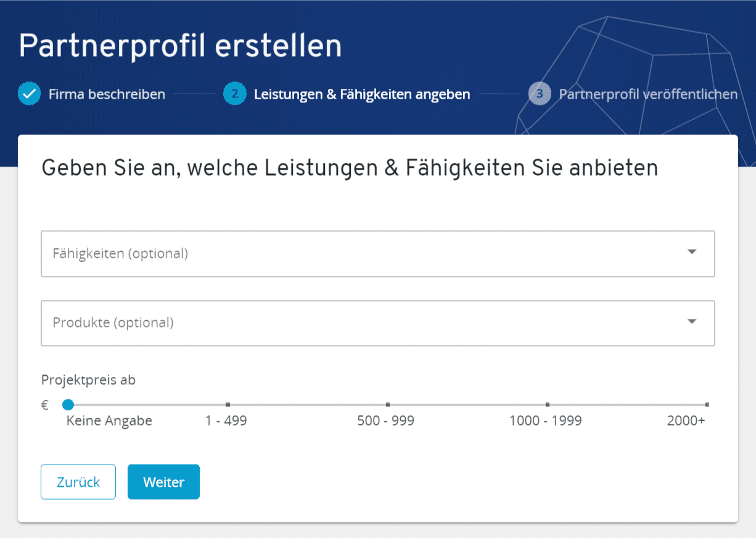Click the step 3 number circle
The image size is (756, 538).
tap(540, 94)
